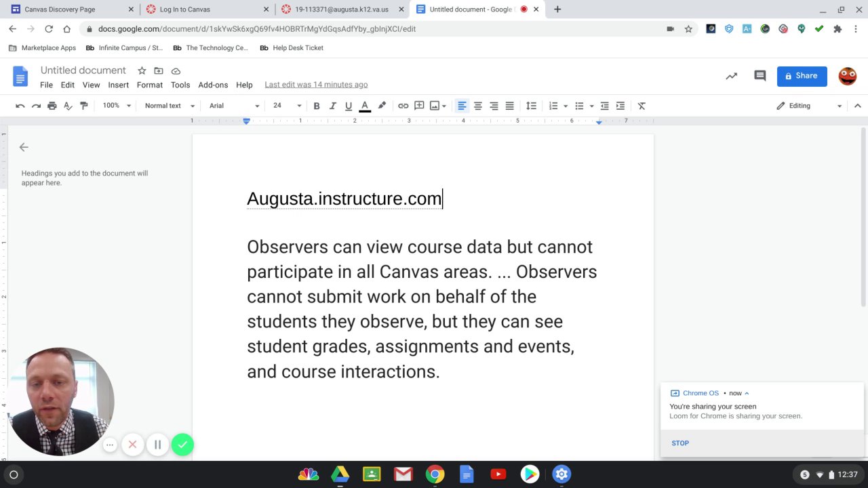Star the Untitled document
The width and height of the screenshot is (868, 488).
click(x=142, y=70)
